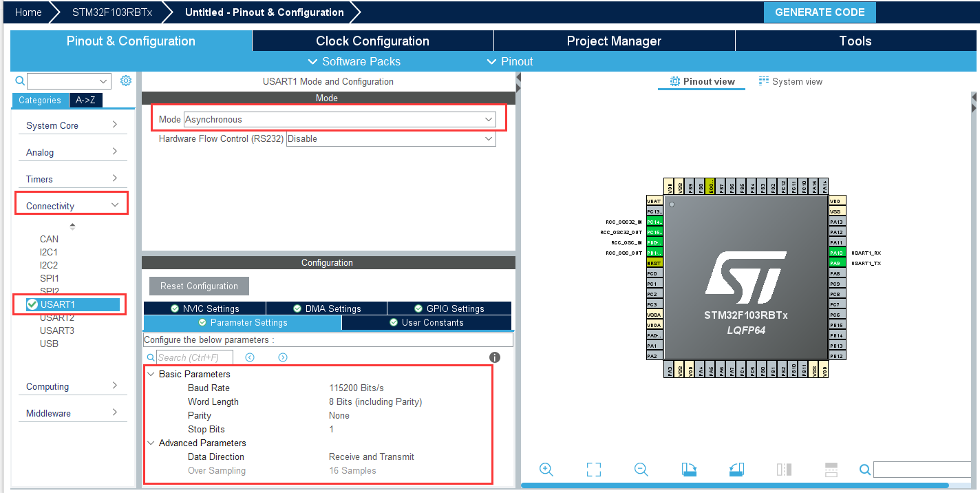Click the horizontal split layout icon
This screenshot has height=493, width=980.
(831, 470)
